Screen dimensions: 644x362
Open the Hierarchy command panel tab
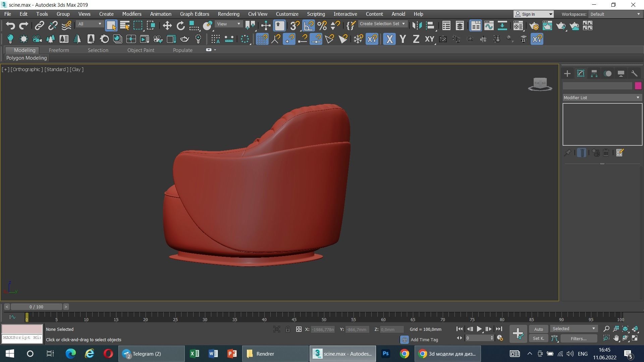tap(594, 74)
